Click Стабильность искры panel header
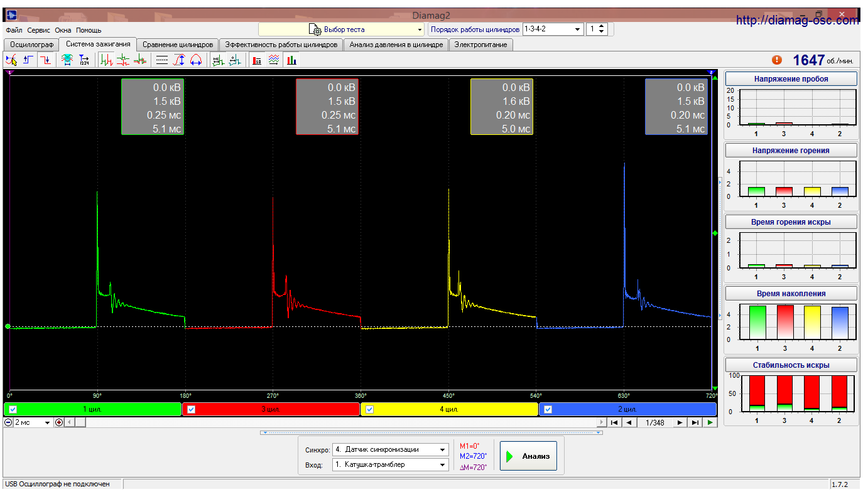 coord(791,365)
